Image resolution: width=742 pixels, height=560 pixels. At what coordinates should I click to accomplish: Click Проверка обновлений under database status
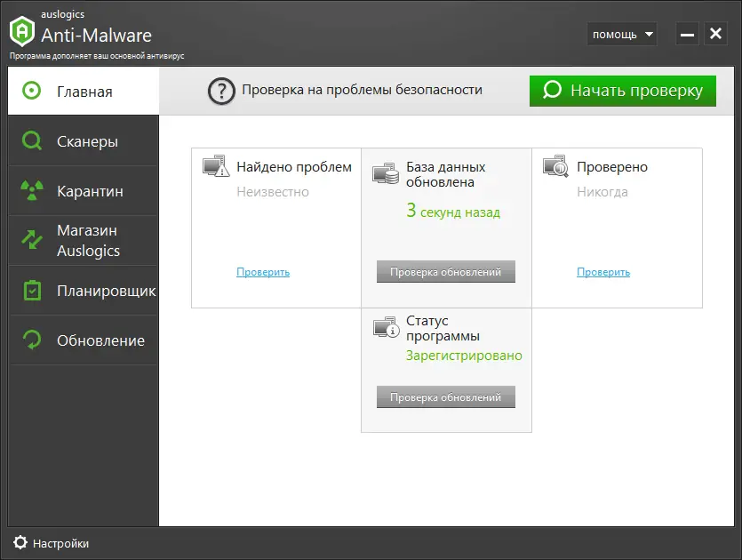446,271
